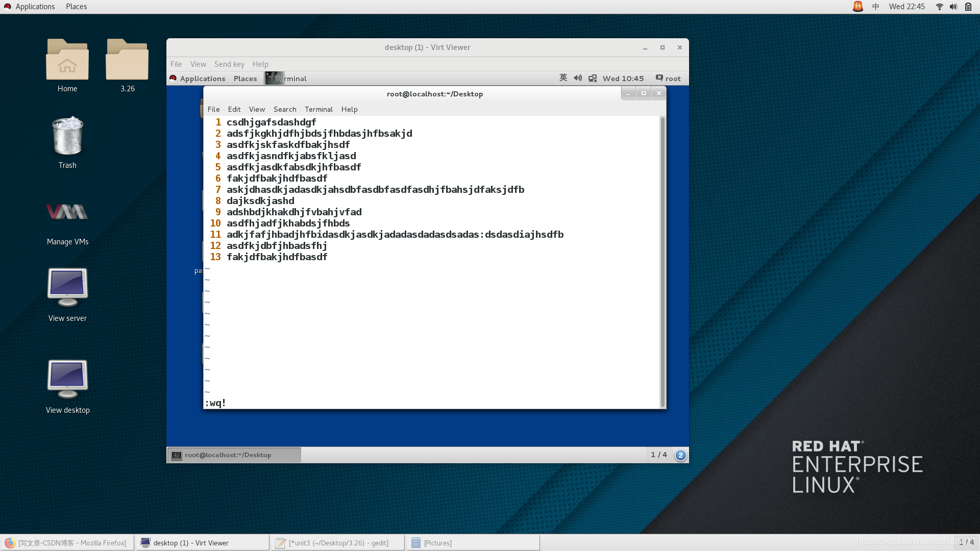This screenshot has height=551, width=980.
Task: Switch to Firefox CSDN taskbar item
Action: point(67,543)
